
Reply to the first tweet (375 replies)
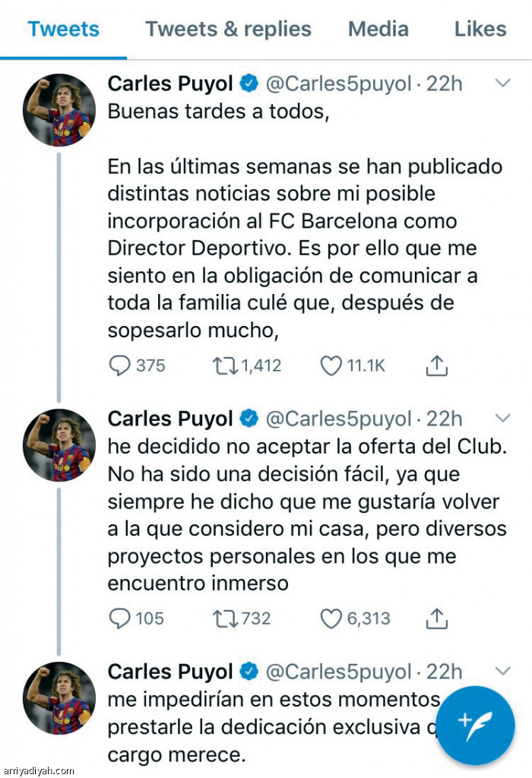click(120, 366)
